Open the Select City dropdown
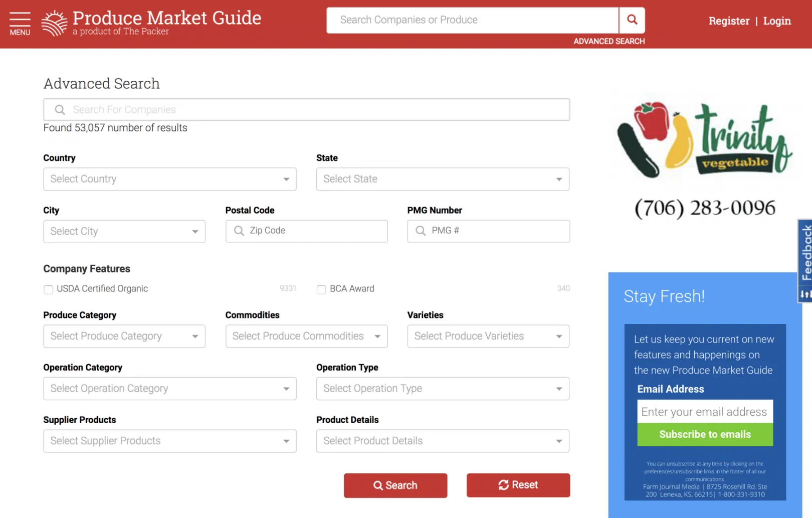Viewport: 812px width, 518px height. [x=124, y=231]
